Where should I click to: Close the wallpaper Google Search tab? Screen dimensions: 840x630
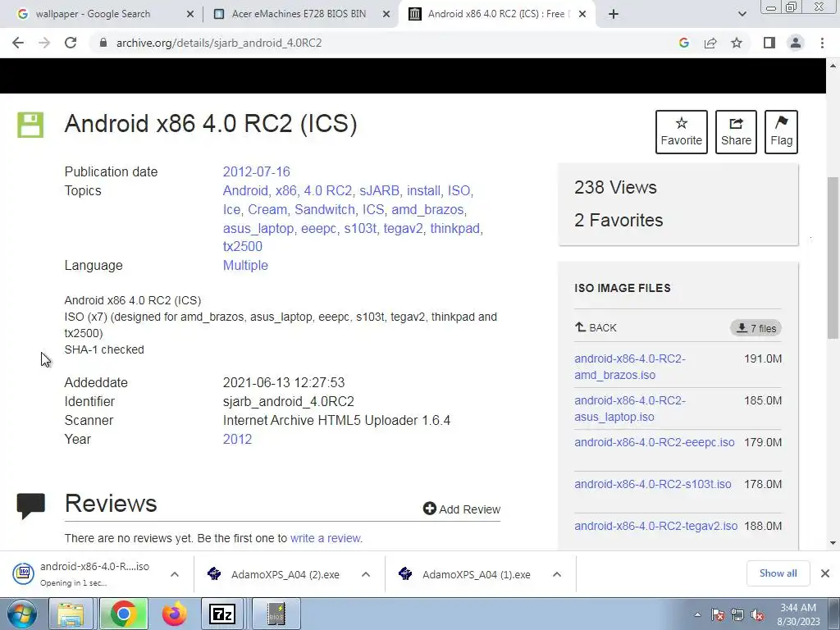[190, 14]
